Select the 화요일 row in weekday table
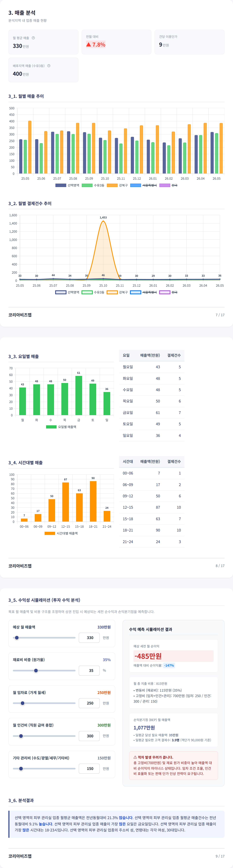Image resolution: width=233 pixels, height=868 pixels. [152, 378]
